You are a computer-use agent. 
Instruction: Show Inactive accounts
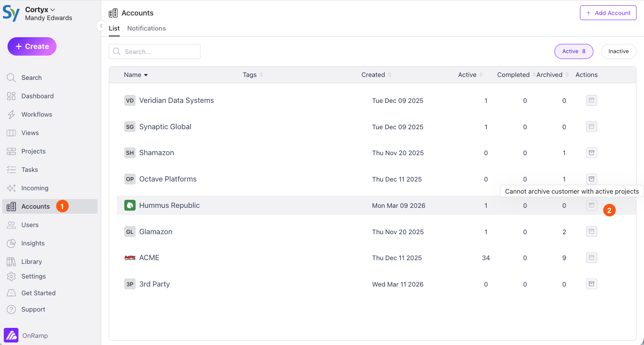coord(618,51)
